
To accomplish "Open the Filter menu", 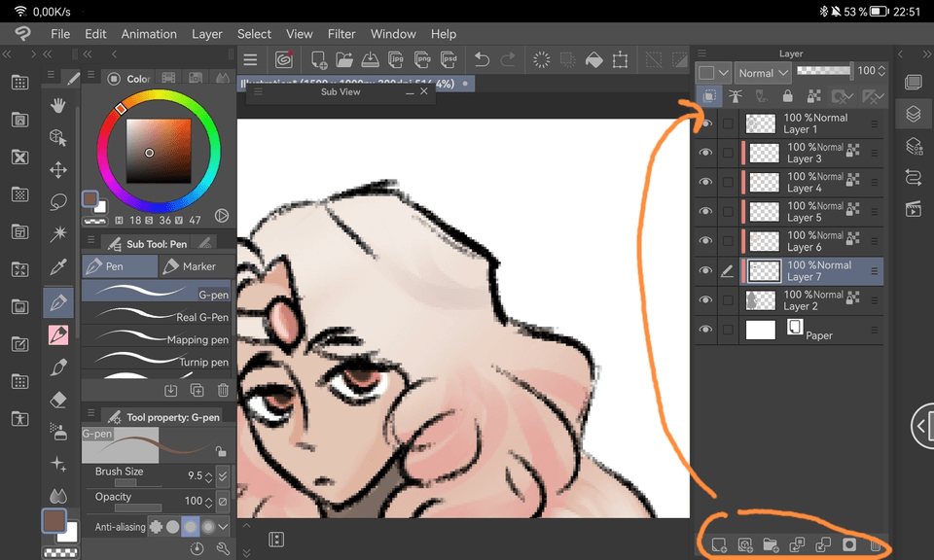I will point(341,34).
